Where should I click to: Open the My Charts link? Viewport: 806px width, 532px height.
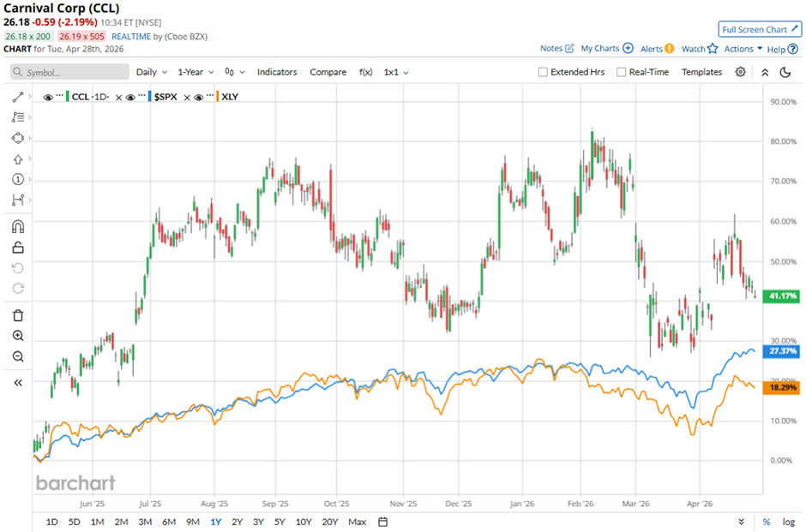point(606,49)
